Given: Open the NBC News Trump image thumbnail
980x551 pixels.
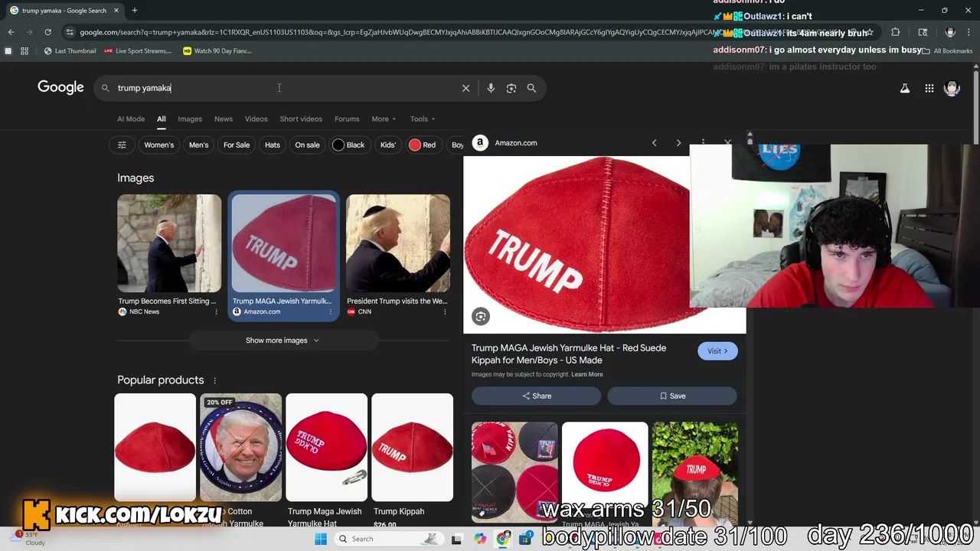Looking at the screenshot, I should tap(169, 243).
